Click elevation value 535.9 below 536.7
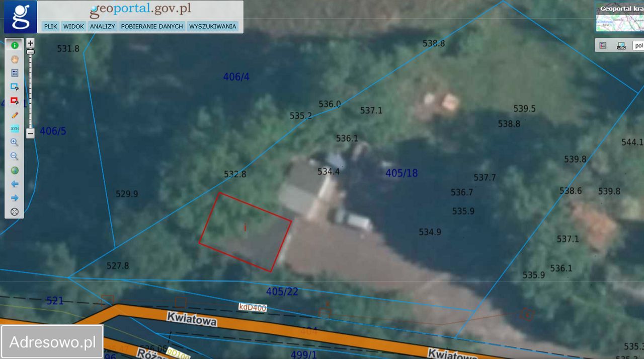Screen dimensions: 644x359 [463, 211]
